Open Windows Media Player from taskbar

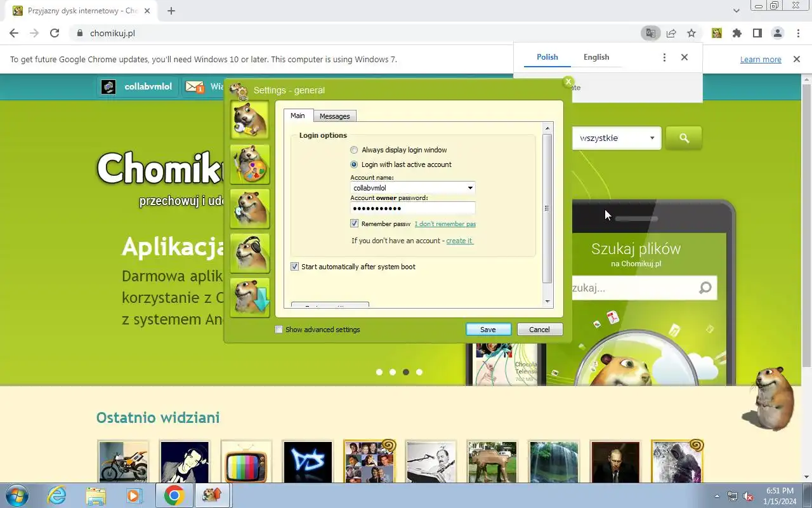point(134,495)
